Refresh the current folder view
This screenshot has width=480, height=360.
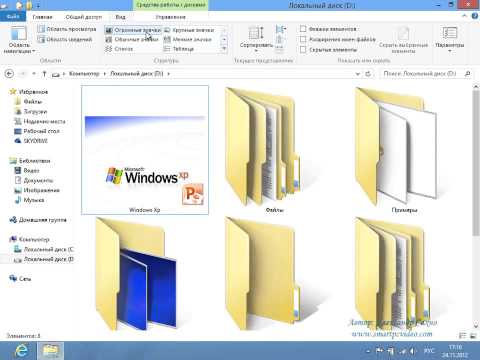368,74
